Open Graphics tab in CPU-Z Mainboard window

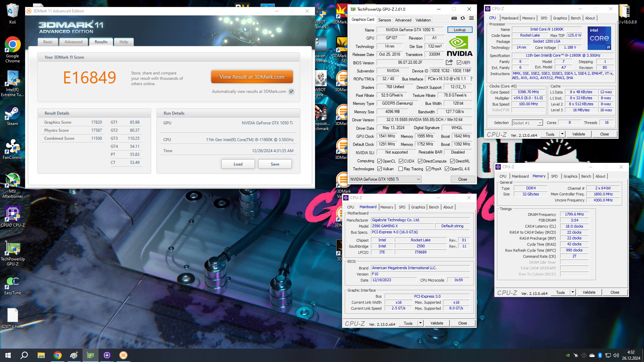click(x=418, y=207)
